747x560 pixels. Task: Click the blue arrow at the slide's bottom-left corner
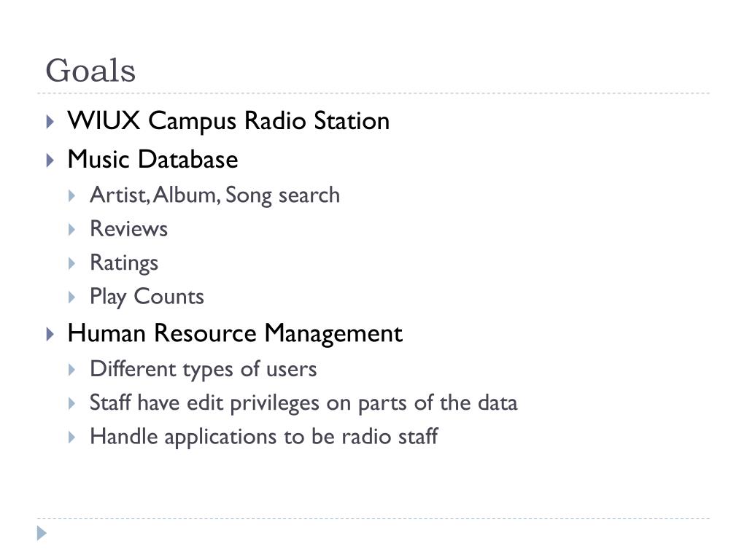(x=42, y=533)
